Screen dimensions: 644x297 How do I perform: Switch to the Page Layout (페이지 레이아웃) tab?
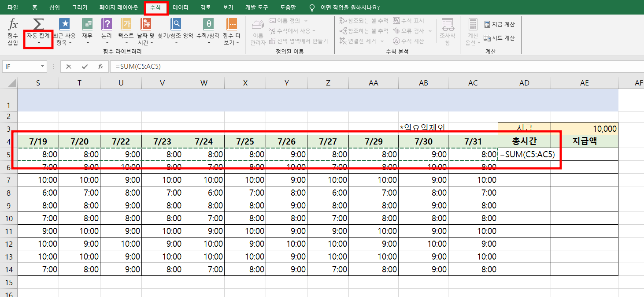(x=119, y=7)
